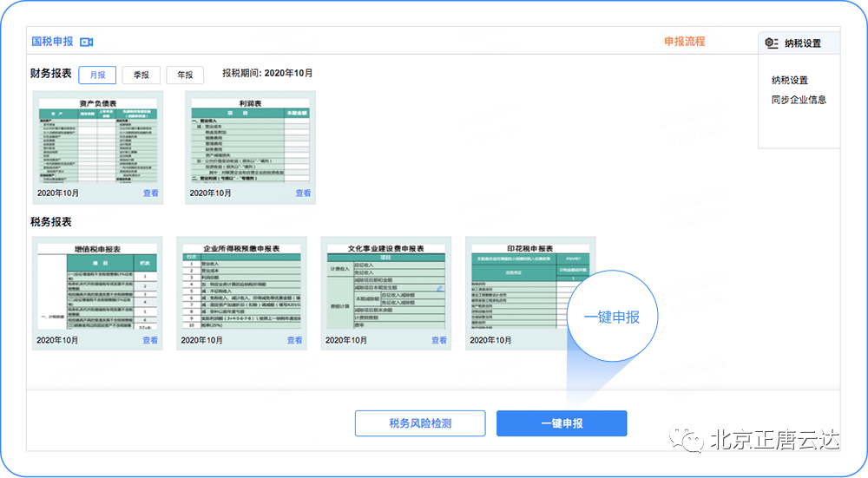This screenshot has height=478, width=868.
Task: Open the 利润表 thumbnail
Action: click(x=250, y=141)
